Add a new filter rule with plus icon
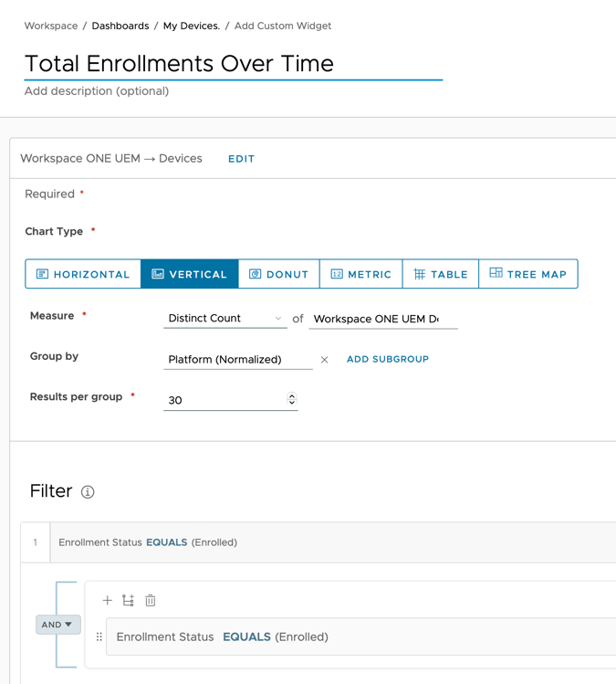 [107, 600]
